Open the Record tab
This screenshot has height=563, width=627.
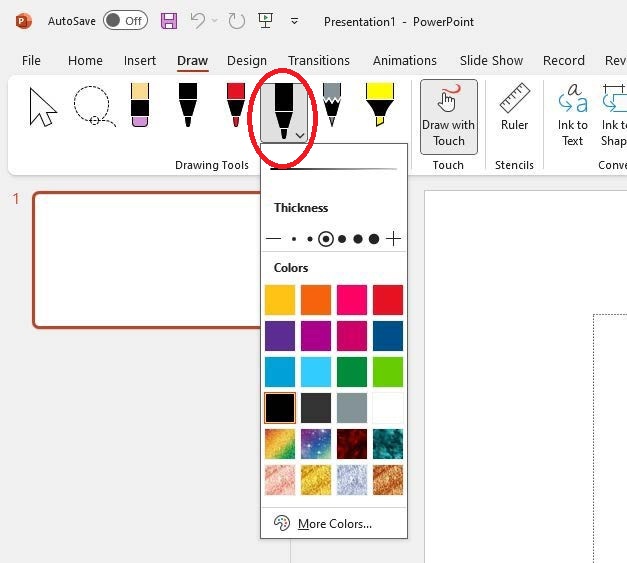[563, 60]
